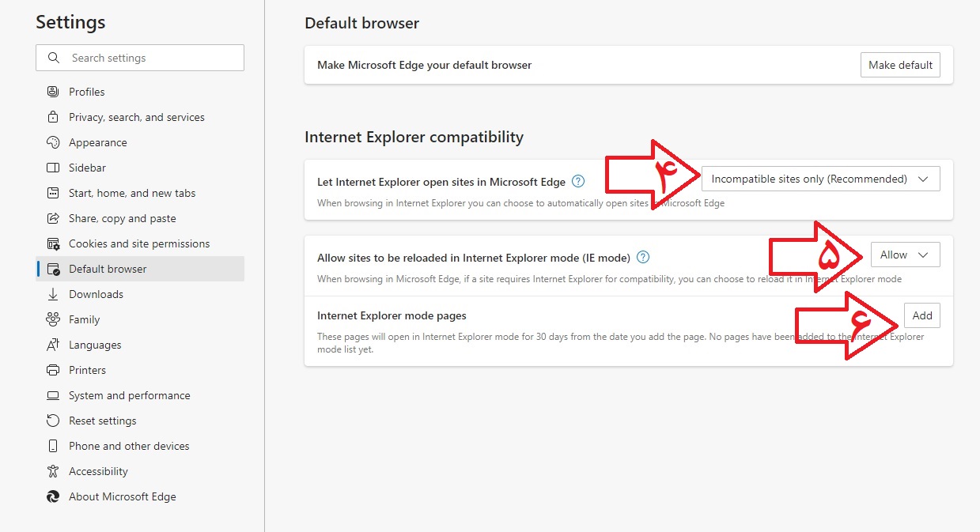Click the Printers icon
Viewport: 980px width, 532px height.
53,370
